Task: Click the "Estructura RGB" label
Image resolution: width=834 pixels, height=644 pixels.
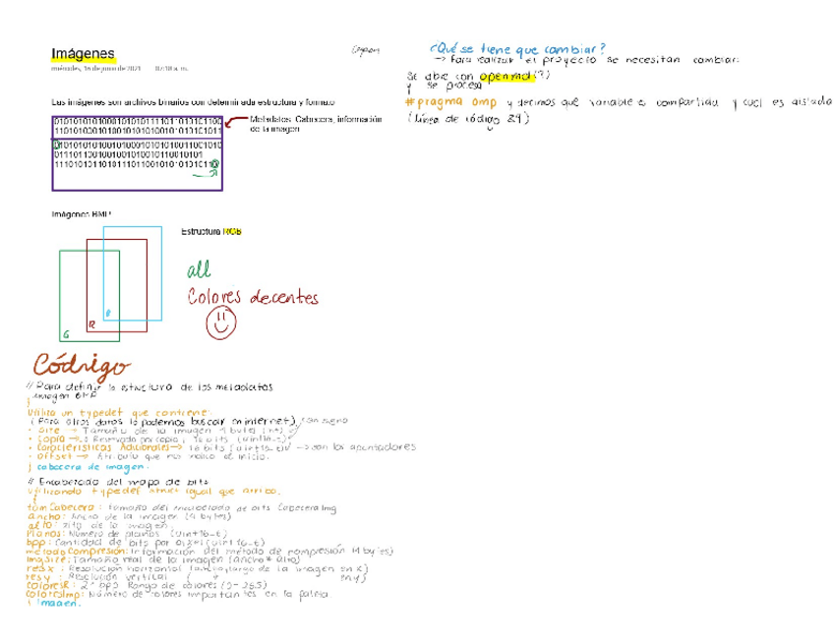Action: coord(211,232)
